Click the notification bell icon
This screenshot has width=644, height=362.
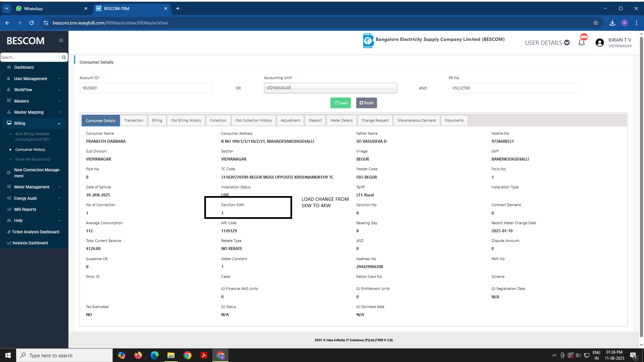coord(582,43)
